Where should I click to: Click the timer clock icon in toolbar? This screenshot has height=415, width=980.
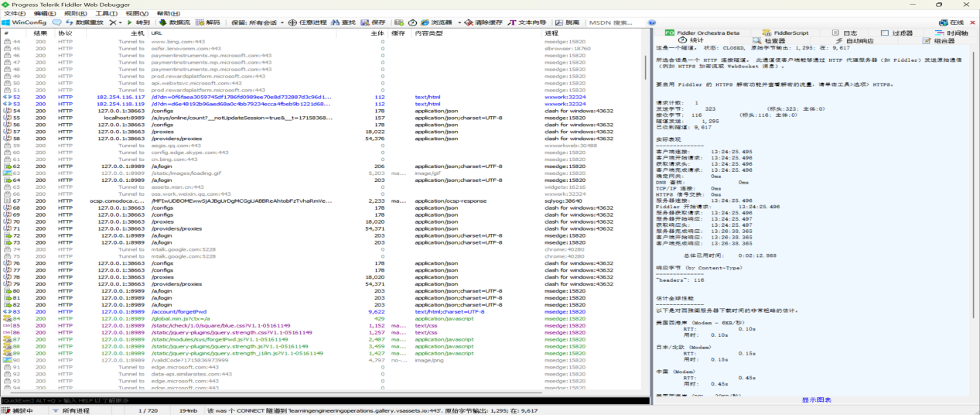coord(412,22)
